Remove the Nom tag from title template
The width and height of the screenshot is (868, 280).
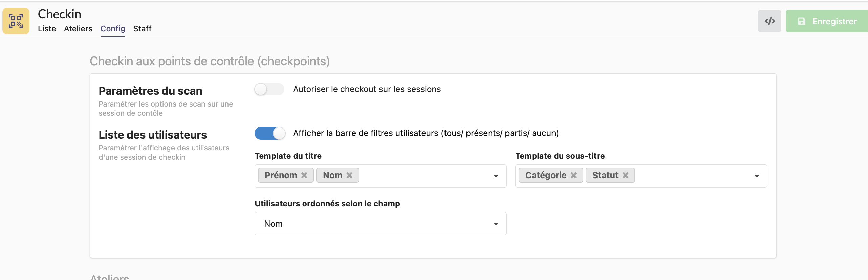pos(349,175)
